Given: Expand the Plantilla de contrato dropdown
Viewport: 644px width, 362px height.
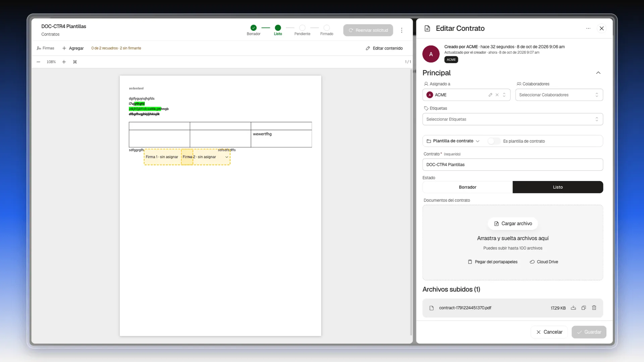Looking at the screenshot, I should tap(453, 141).
